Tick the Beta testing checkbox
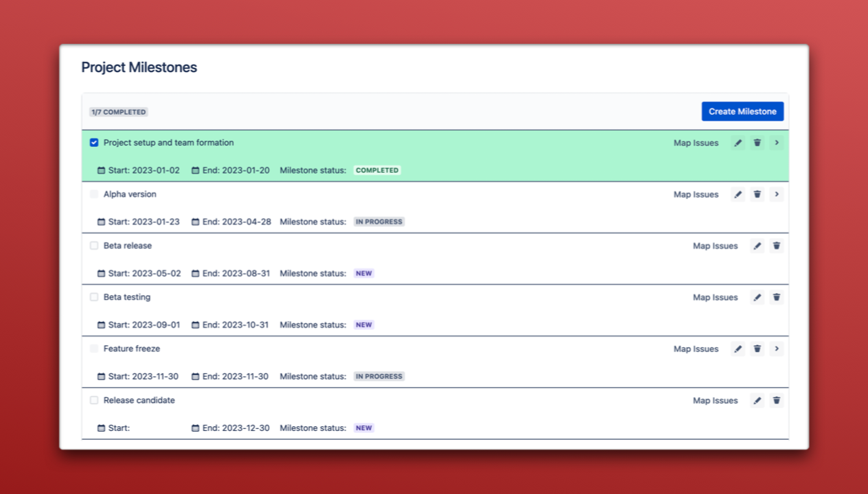868x494 pixels. (x=94, y=297)
